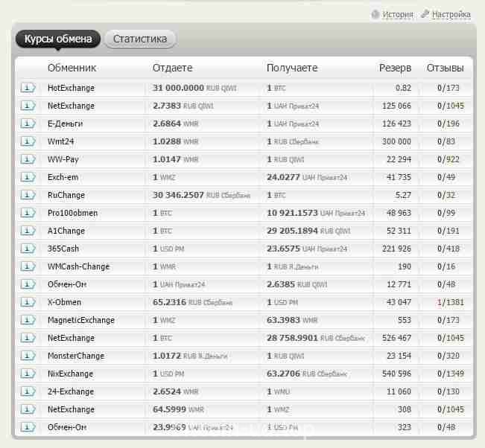Sort by the Резерв column header
The height and width of the screenshot is (448, 485).
pyautogui.click(x=396, y=68)
